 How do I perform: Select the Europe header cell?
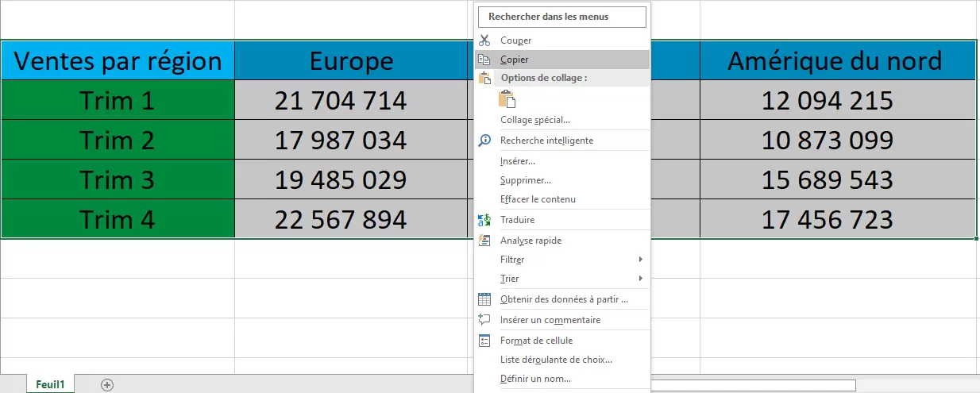point(351,60)
